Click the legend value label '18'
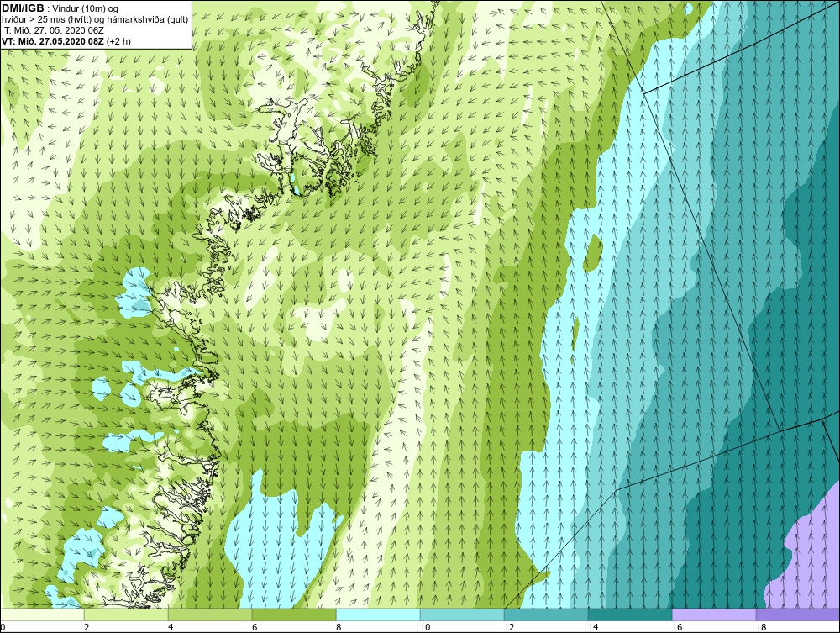The image size is (840, 633). coord(761,627)
